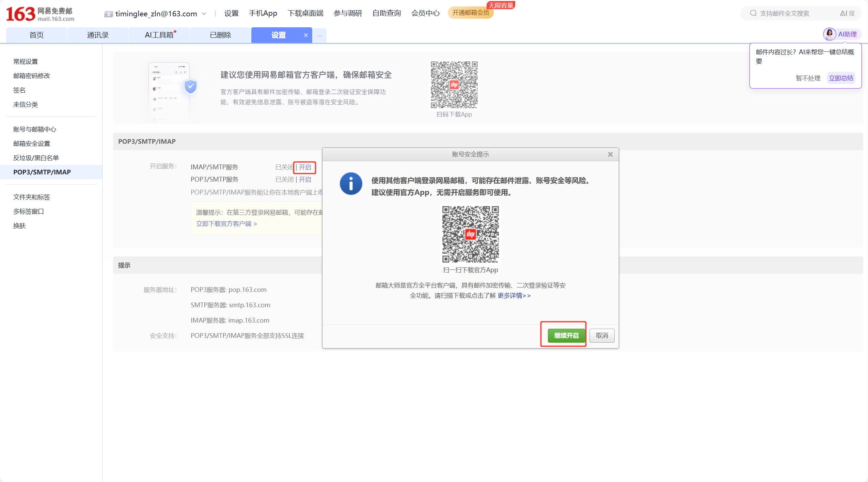Click the green 继续开启 button
The width and height of the screenshot is (868, 482).
566,336
